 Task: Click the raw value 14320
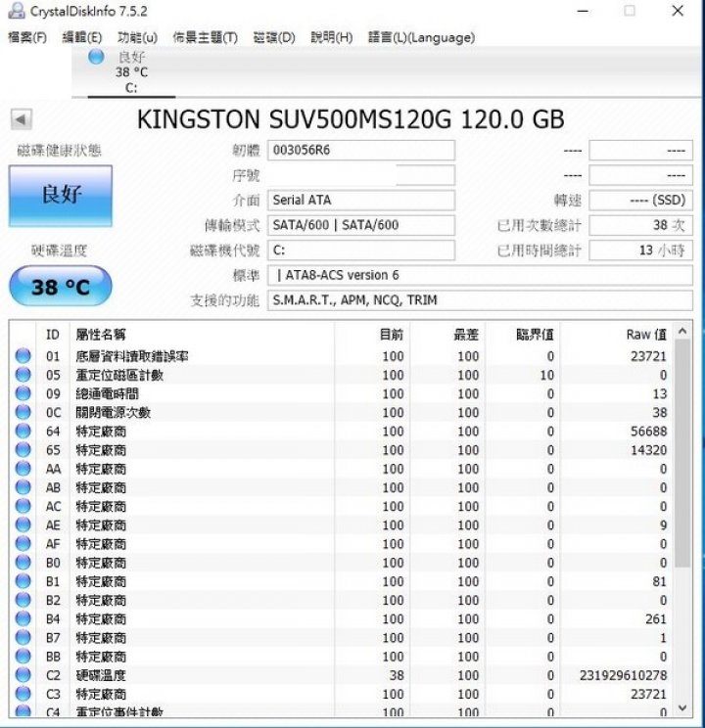pyautogui.click(x=649, y=450)
